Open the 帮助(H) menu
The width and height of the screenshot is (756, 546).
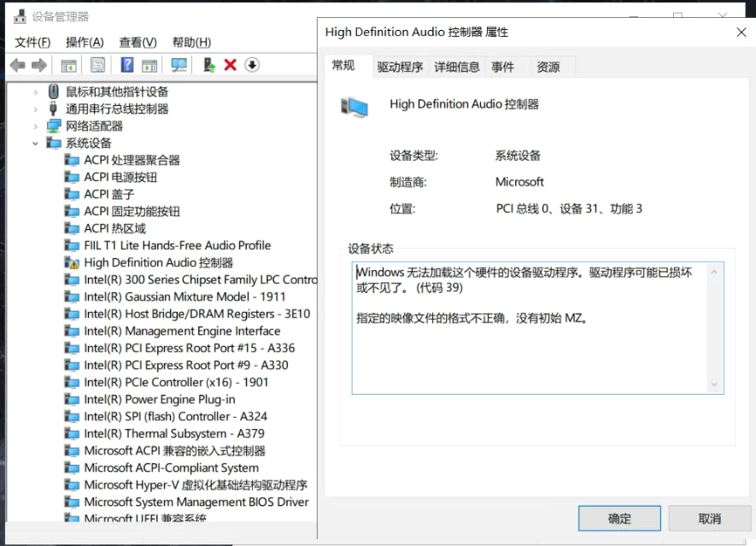coord(191,43)
